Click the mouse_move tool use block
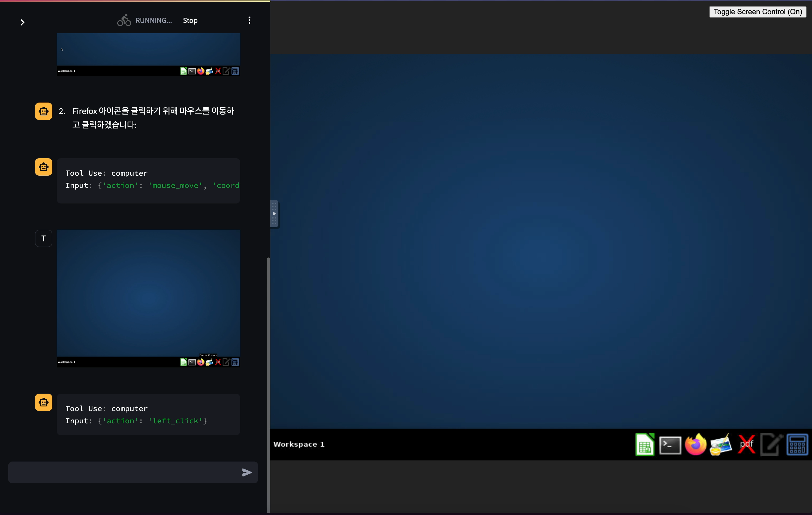The image size is (812, 515). tap(148, 180)
